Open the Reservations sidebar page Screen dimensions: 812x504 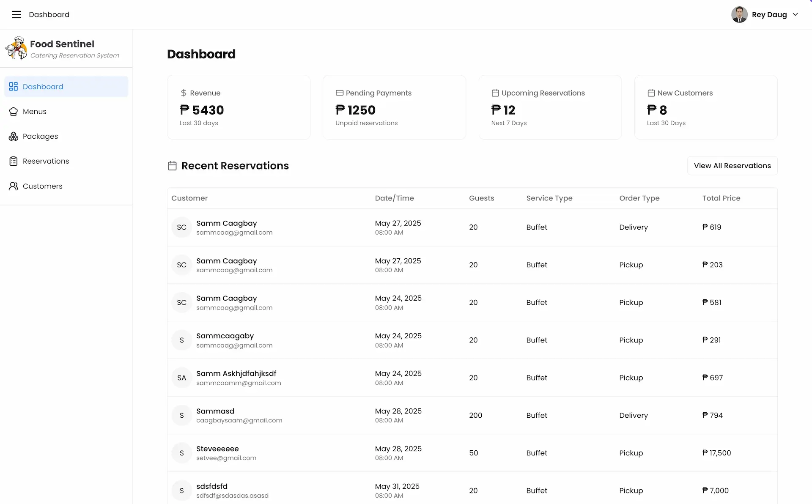[66, 161]
